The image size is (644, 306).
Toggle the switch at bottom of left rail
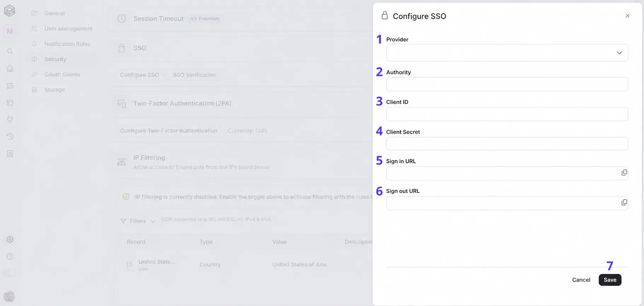click(x=10, y=273)
